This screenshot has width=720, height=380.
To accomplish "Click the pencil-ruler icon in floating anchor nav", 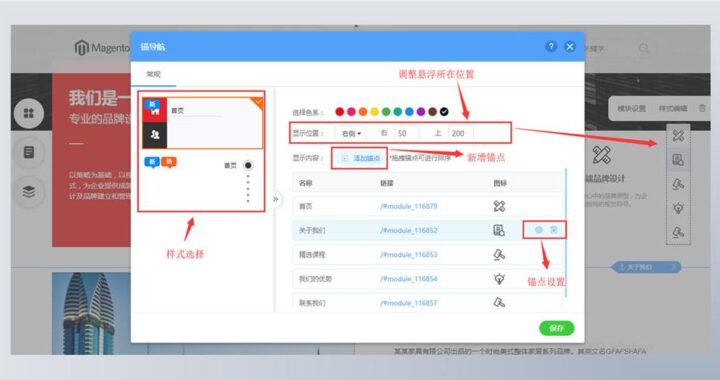I will click(x=678, y=135).
